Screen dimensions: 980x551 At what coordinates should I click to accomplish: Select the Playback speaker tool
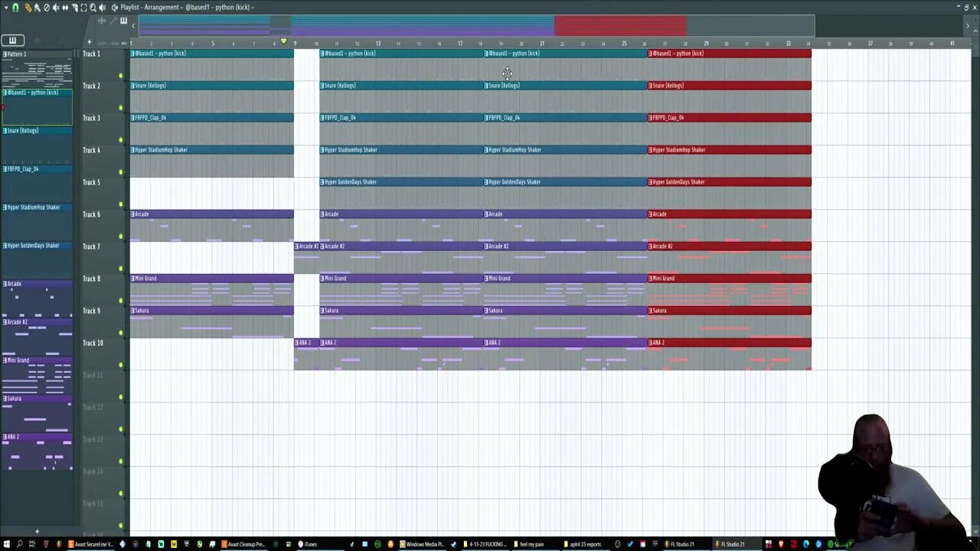[102, 8]
